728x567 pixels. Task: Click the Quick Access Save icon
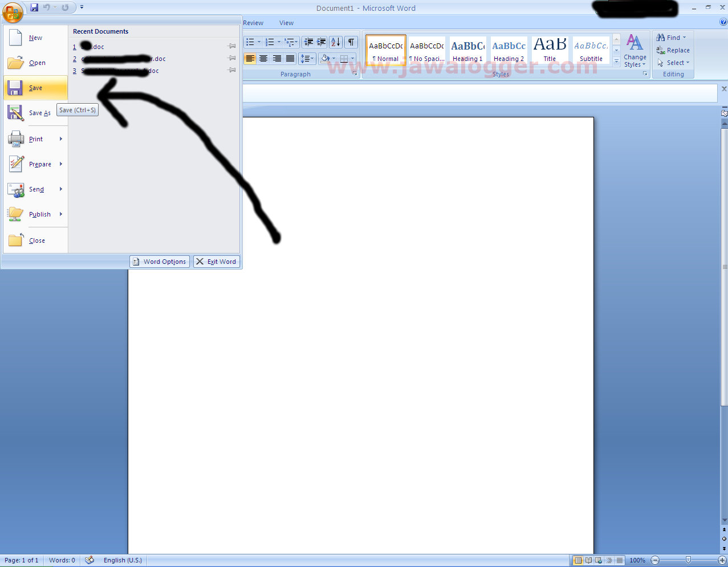point(34,7)
